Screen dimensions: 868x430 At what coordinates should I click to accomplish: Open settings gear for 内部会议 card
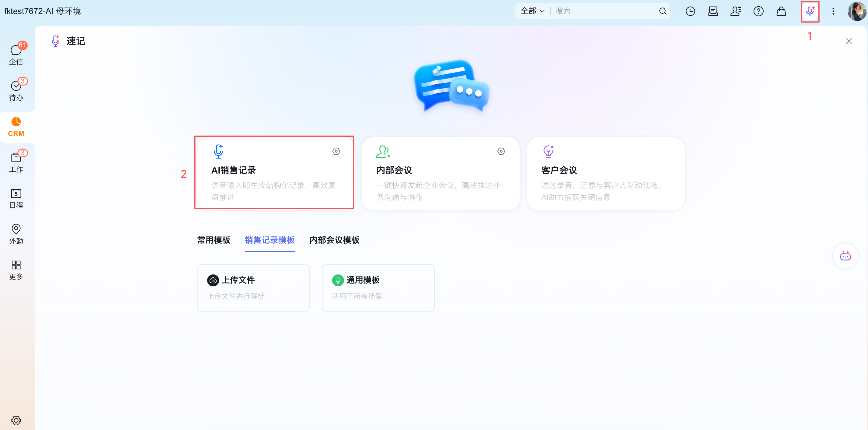pos(501,151)
